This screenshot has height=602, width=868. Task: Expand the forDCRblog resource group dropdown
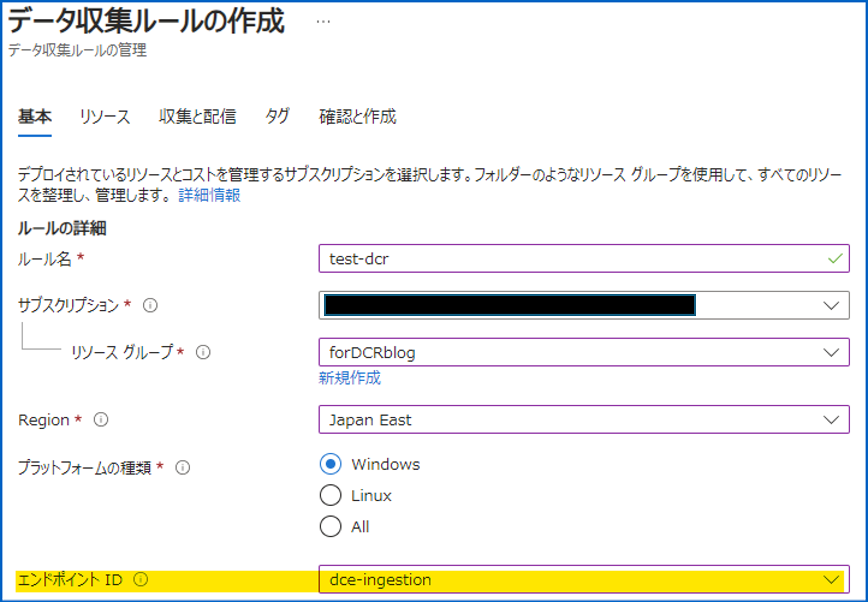tap(584, 352)
